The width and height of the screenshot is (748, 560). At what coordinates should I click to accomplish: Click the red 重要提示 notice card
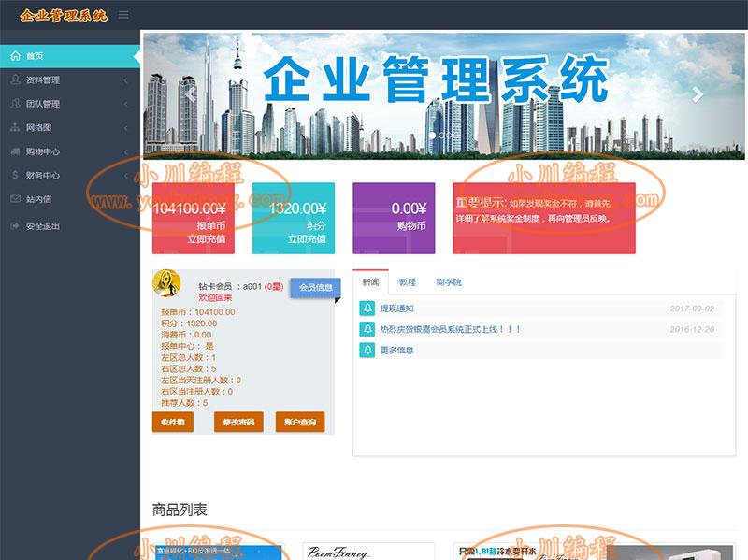point(544,218)
